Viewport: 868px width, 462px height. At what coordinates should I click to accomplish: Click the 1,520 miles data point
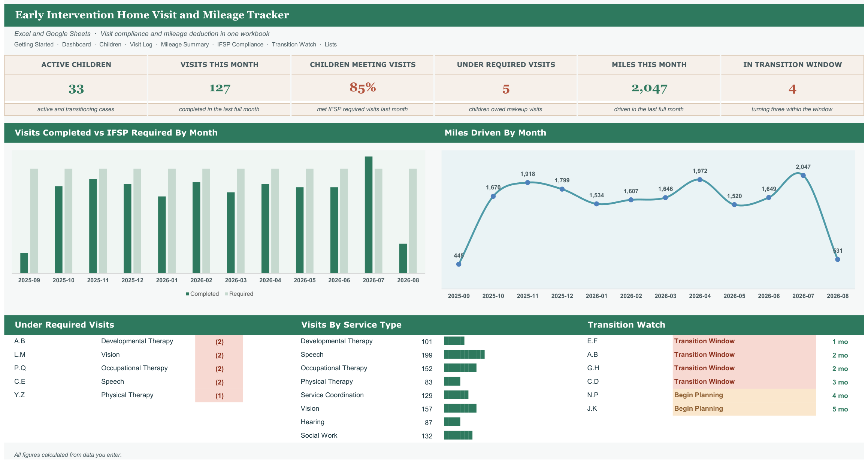pyautogui.click(x=734, y=205)
